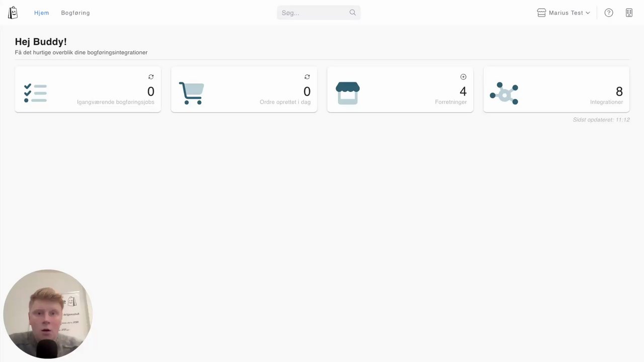Click the magnifying glass search icon

tap(353, 13)
